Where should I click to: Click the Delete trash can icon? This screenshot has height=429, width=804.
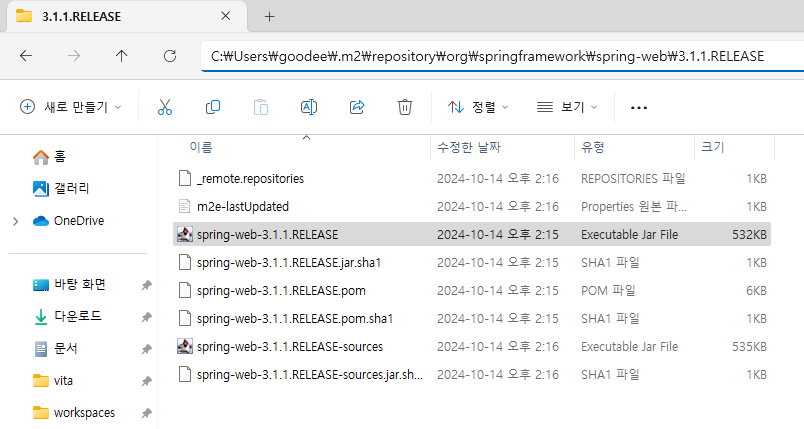(405, 107)
